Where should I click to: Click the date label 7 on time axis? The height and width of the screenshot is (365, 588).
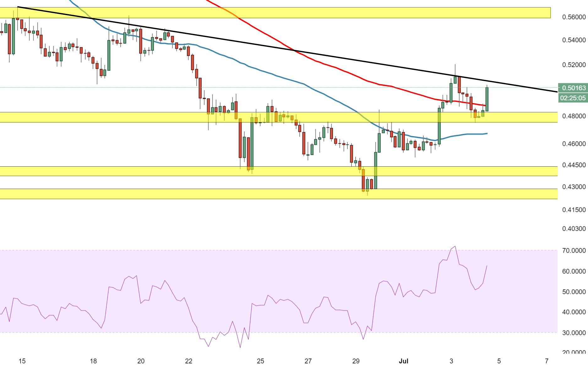pyautogui.click(x=547, y=361)
